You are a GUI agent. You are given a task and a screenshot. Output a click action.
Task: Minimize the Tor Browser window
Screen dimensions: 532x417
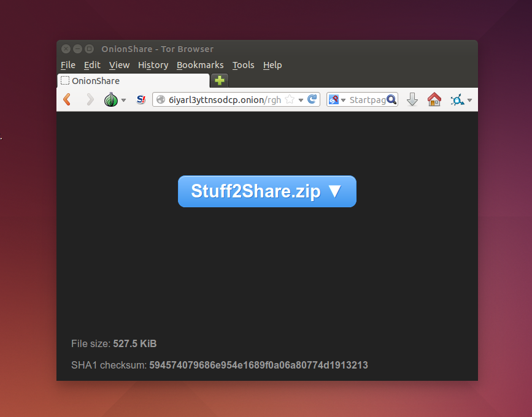coord(78,49)
